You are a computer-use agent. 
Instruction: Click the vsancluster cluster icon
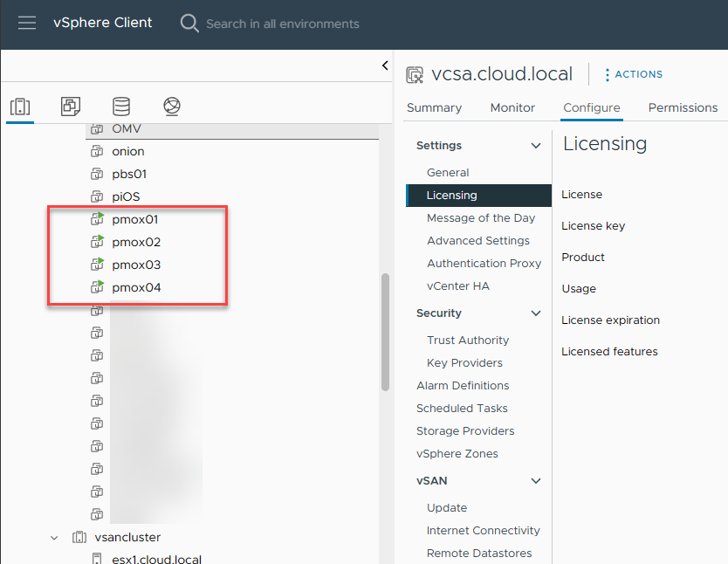click(x=79, y=537)
